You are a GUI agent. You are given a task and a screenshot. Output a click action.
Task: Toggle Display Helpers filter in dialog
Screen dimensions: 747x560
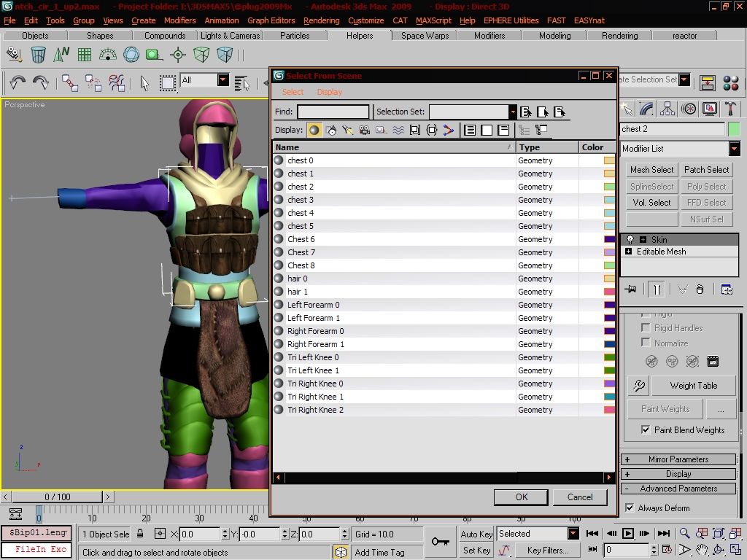coord(381,130)
